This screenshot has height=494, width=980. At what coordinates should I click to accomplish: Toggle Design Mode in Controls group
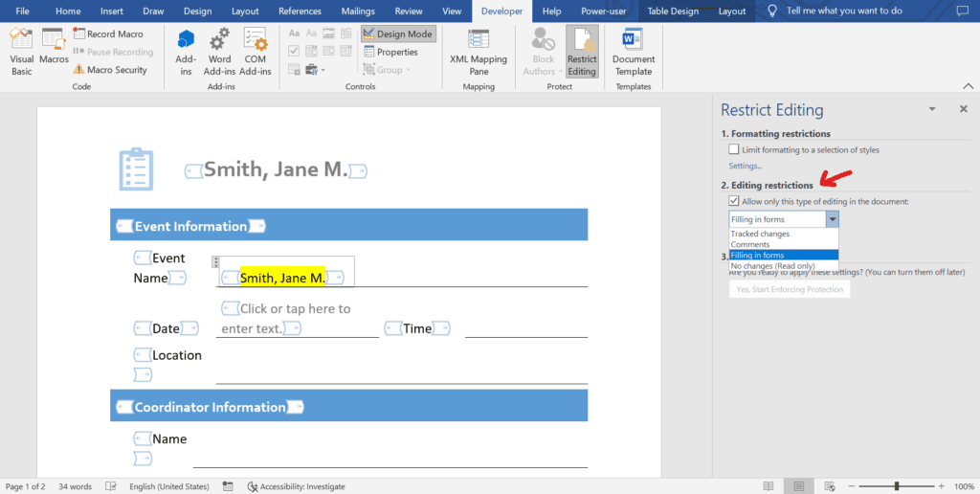[398, 34]
